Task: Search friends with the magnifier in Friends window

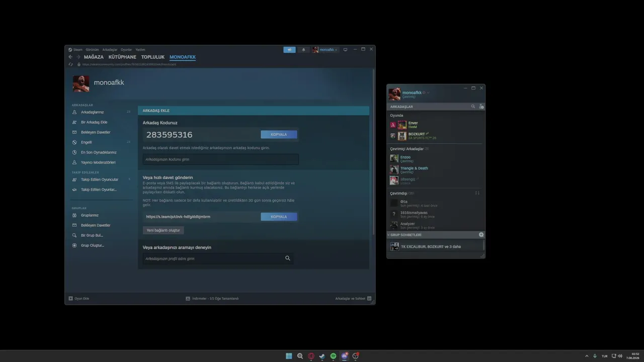Action: click(473, 107)
